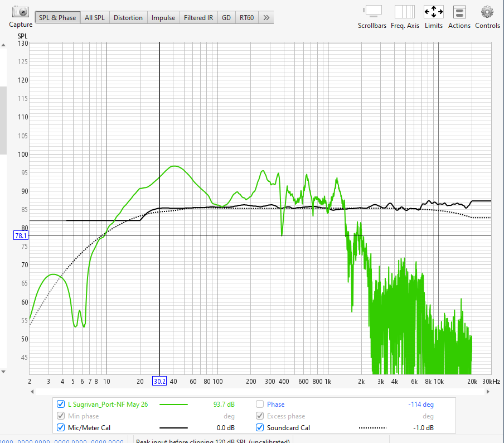Expand the hidden graph tabs with >>
The image size is (504, 443).
pos(266,18)
